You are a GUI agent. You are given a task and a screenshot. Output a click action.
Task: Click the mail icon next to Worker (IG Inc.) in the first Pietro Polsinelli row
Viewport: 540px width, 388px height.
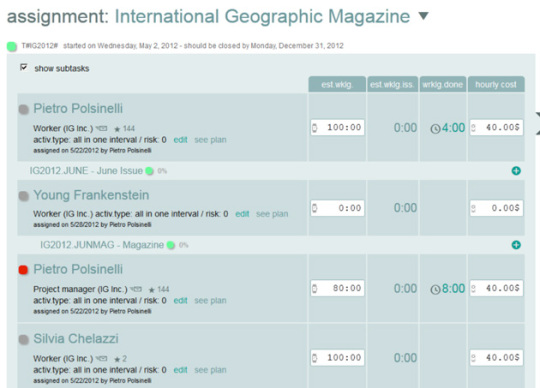pyautogui.click(x=102, y=128)
